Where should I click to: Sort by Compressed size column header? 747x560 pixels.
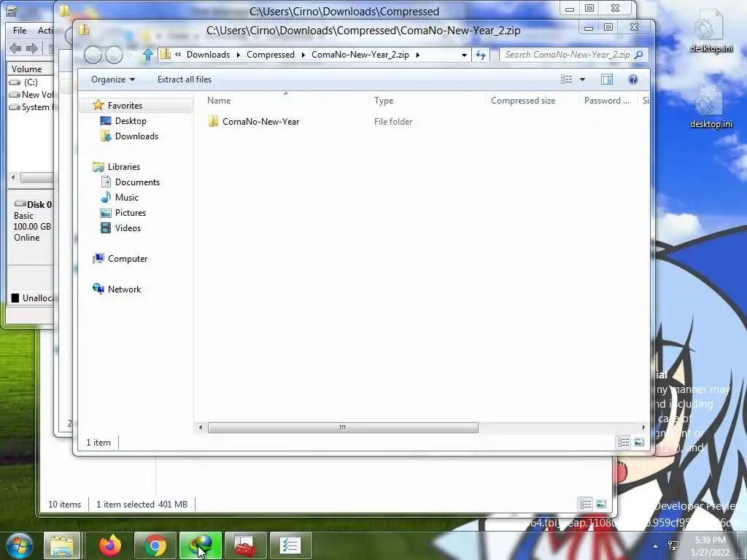click(x=523, y=101)
